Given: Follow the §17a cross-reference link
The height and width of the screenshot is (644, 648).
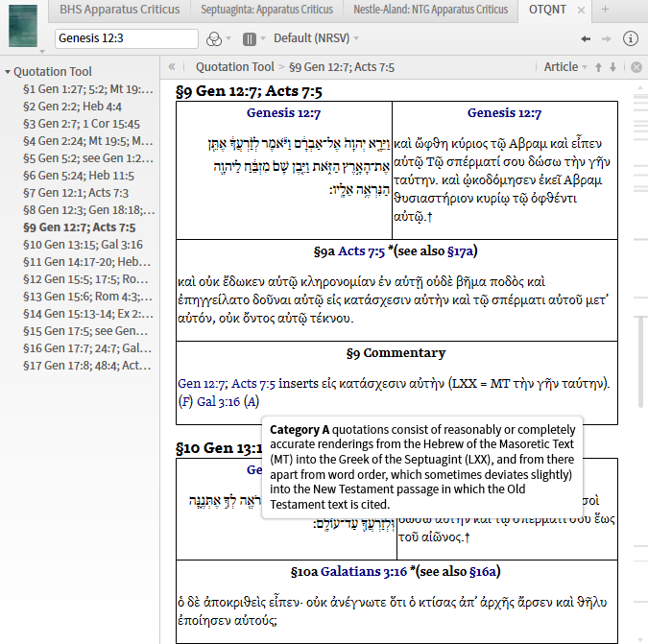Looking at the screenshot, I should pyautogui.click(x=460, y=251).
